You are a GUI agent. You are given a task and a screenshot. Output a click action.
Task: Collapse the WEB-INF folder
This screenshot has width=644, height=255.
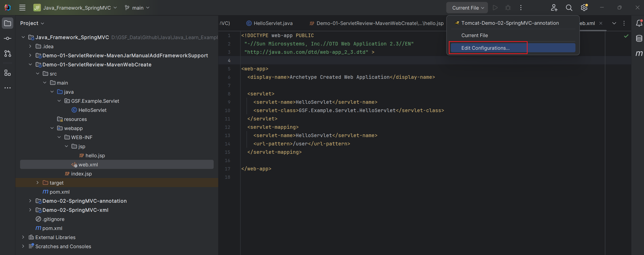click(59, 137)
